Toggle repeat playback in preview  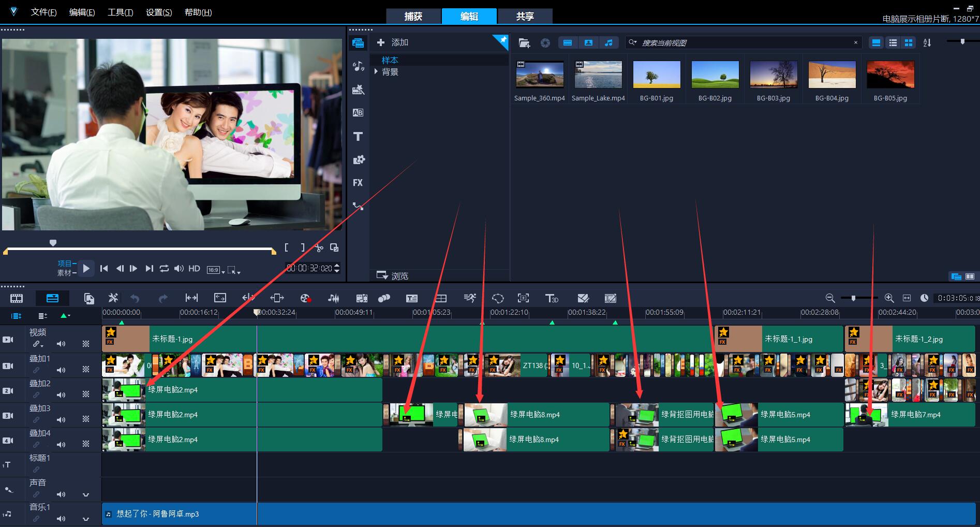[x=164, y=269]
